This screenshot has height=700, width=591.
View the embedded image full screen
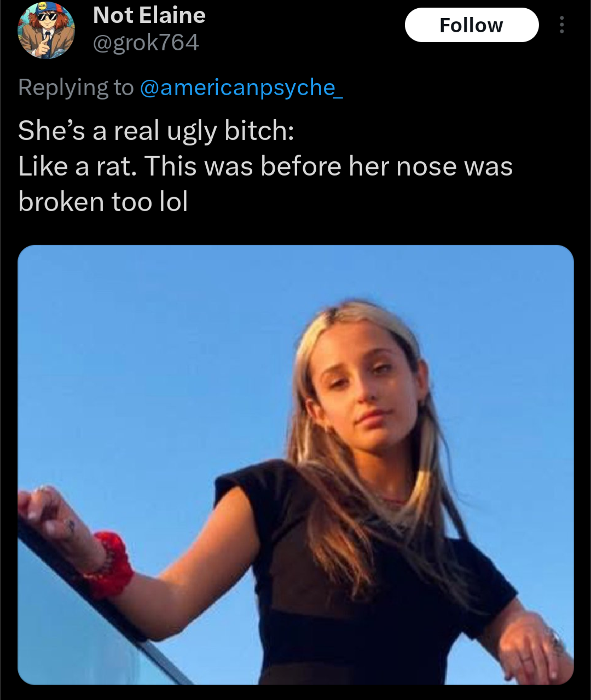(296, 465)
